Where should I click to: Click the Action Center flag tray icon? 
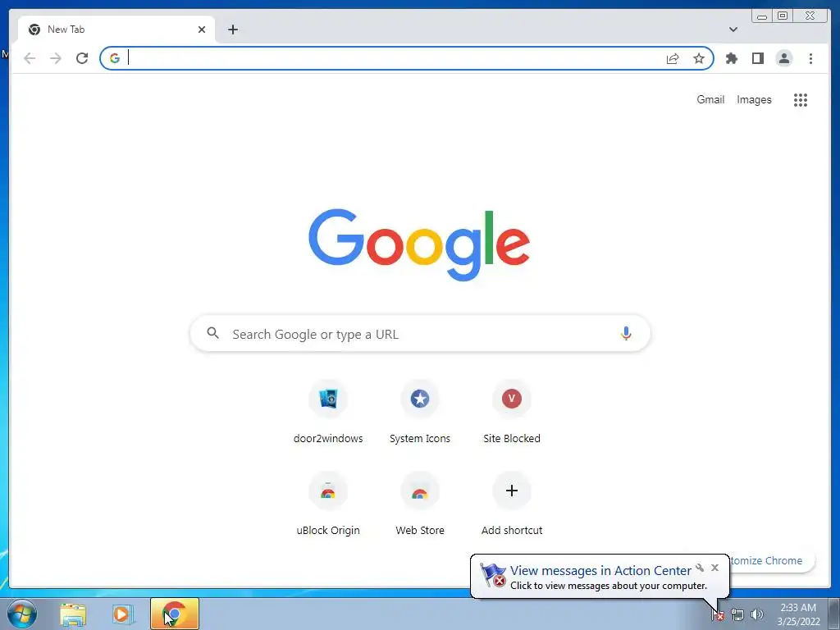click(x=718, y=614)
